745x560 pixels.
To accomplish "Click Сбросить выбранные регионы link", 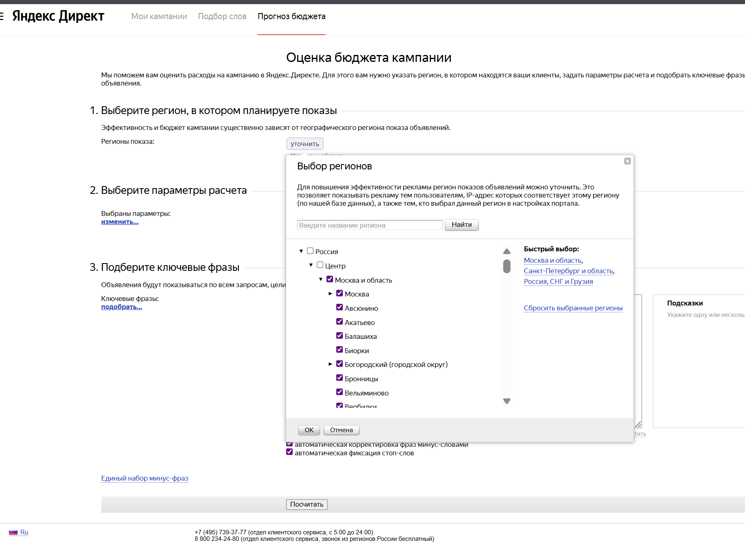I will (x=573, y=308).
